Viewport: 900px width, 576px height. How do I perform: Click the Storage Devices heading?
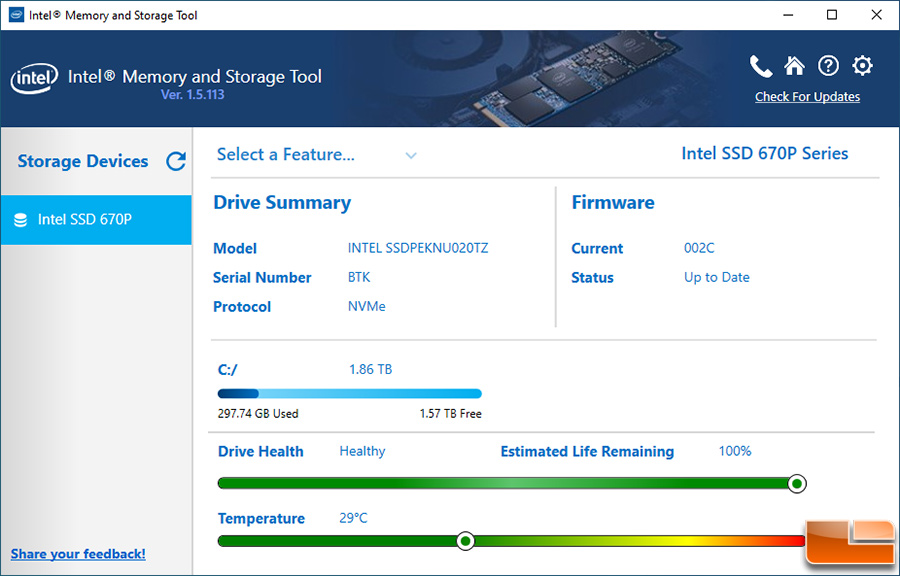(x=83, y=161)
